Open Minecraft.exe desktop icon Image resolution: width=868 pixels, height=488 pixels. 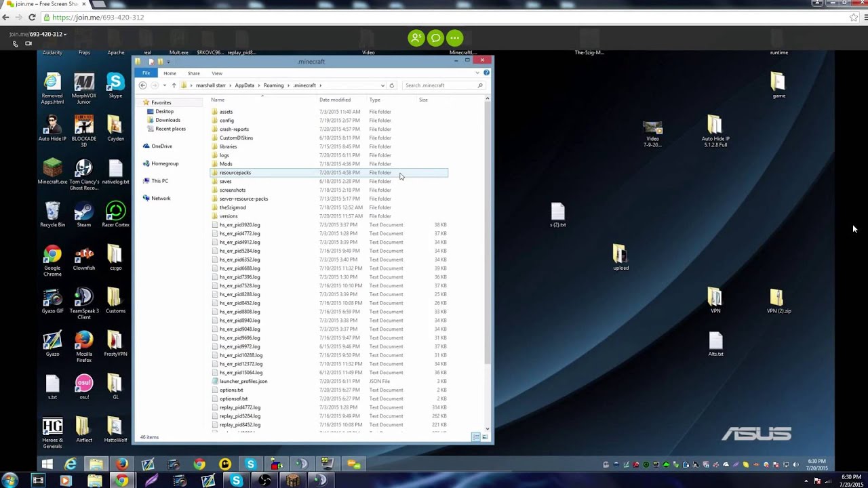click(x=52, y=171)
